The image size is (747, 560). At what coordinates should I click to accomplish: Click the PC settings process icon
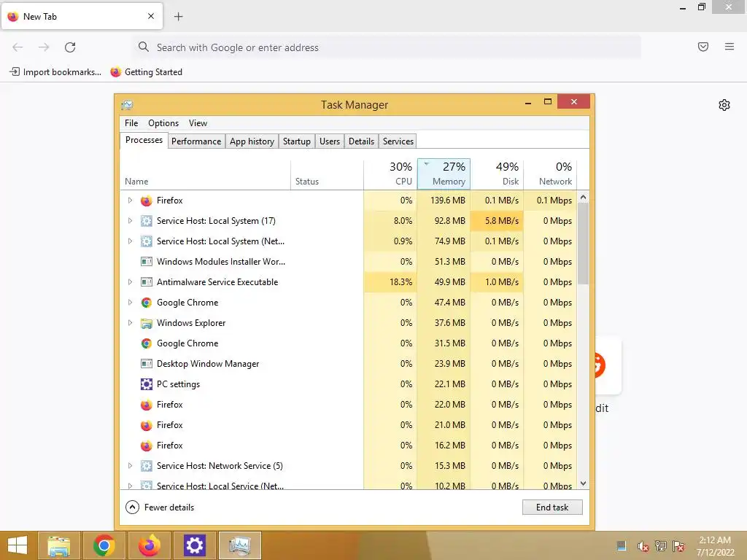click(146, 384)
